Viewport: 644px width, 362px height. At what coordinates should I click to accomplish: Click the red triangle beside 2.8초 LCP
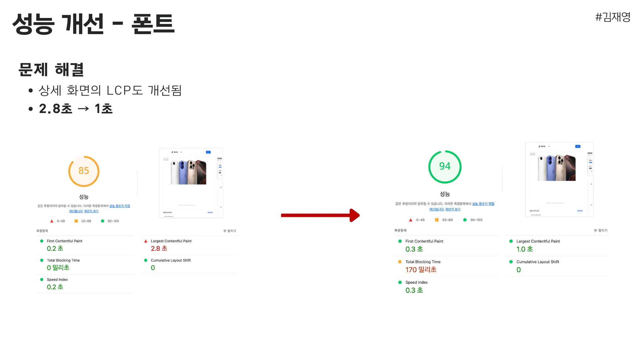[x=146, y=241]
